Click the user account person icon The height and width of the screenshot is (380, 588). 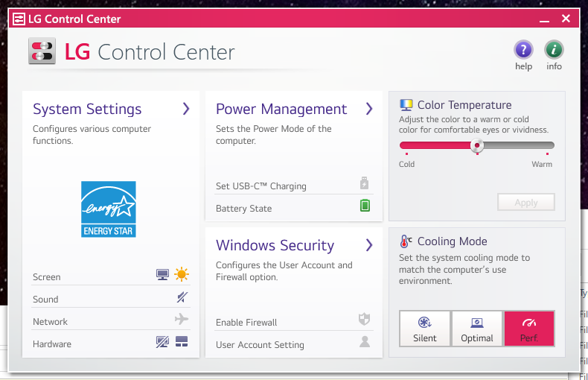365,342
